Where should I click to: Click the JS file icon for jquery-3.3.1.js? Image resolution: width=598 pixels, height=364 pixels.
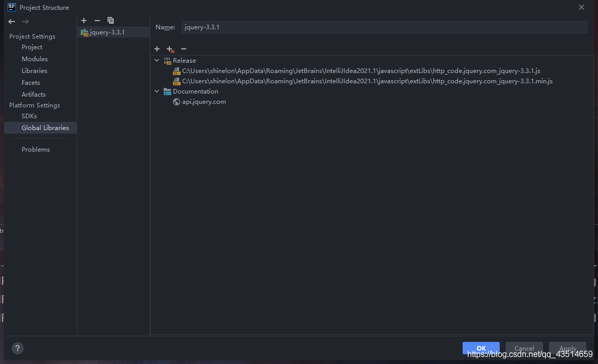(x=176, y=71)
